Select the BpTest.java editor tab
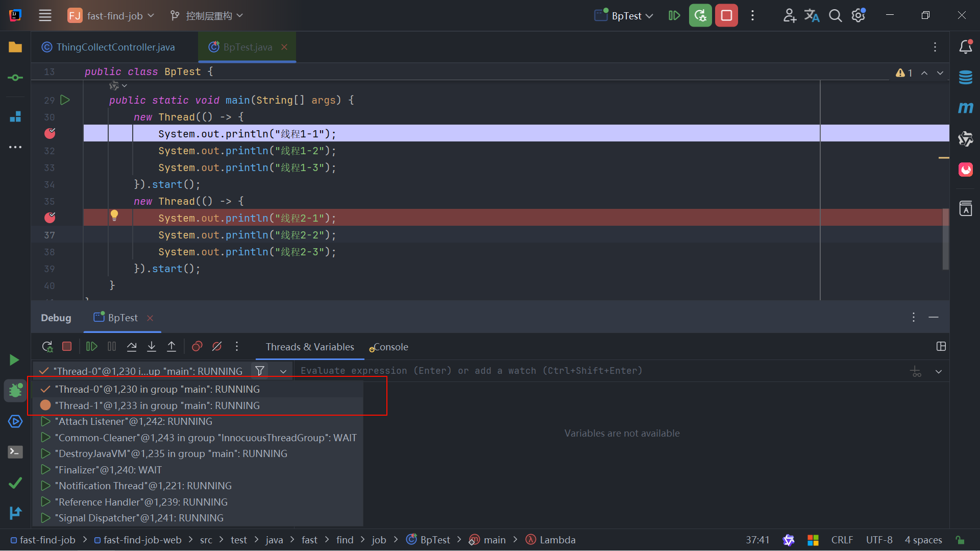 (247, 47)
